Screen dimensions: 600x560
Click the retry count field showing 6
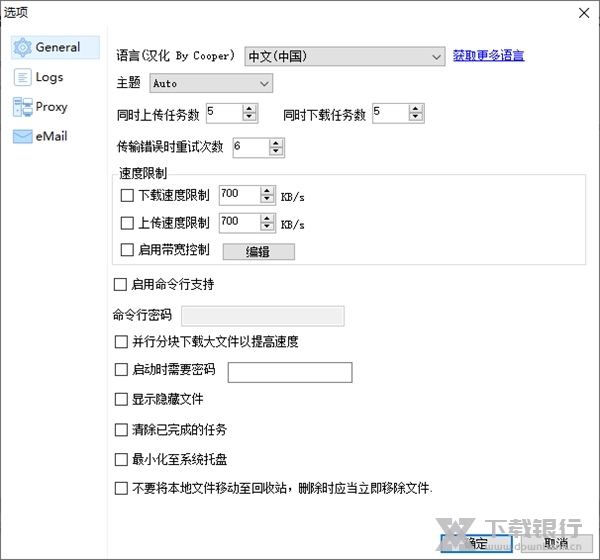click(251, 148)
